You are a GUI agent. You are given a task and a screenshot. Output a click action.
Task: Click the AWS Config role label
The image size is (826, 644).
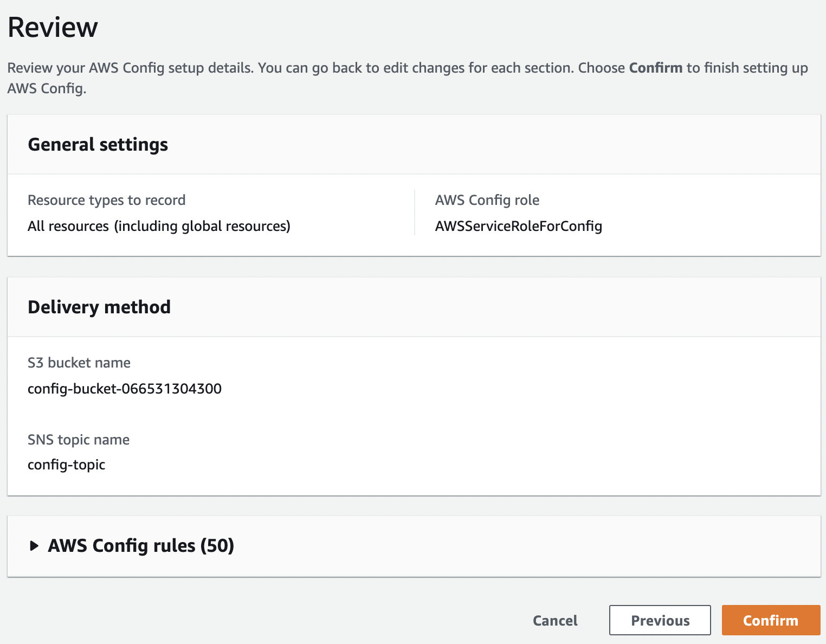pyautogui.click(x=487, y=200)
